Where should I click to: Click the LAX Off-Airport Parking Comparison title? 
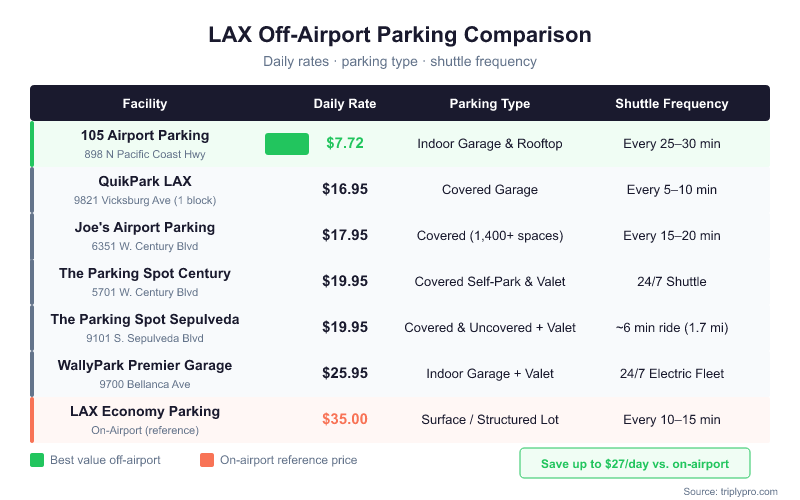click(x=400, y=35)
